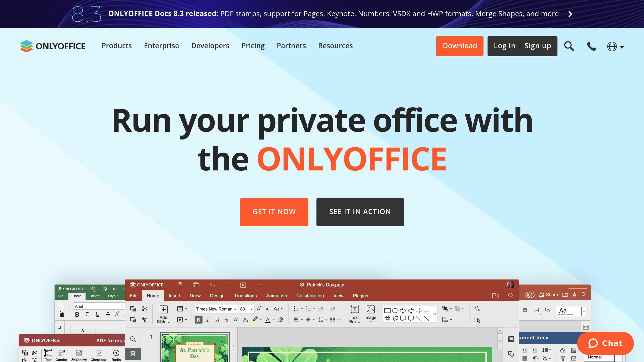644x362 pixels.
Task: Click the phone contact icon
Action: tap(591, 46)
